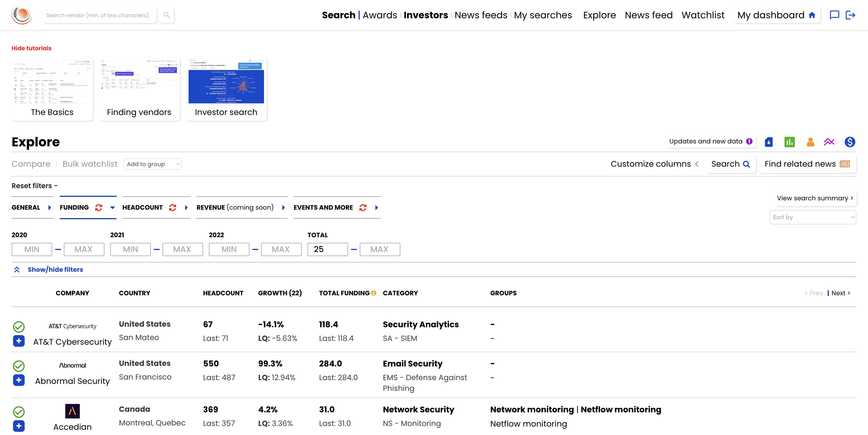The width and height of the screenshot is (868, 435).
Task: Click Show/hide filters link
Action: [x=55, y=269]
